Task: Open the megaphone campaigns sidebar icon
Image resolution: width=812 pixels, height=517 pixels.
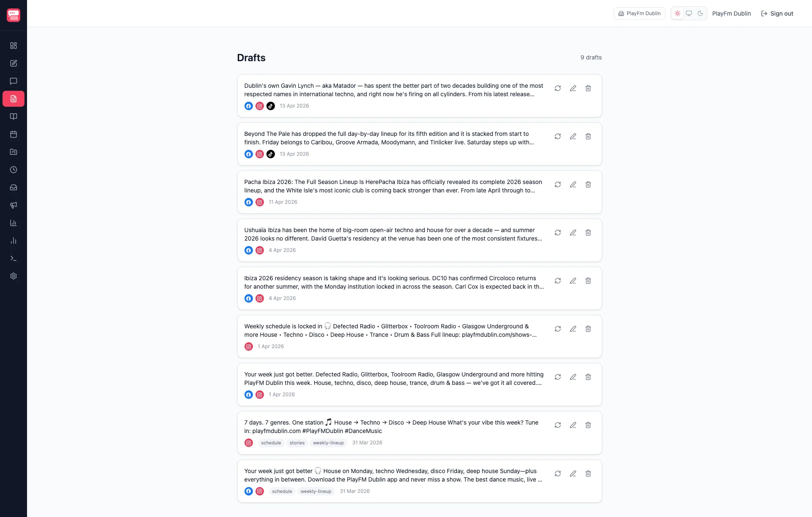Action: pos(14,205)
